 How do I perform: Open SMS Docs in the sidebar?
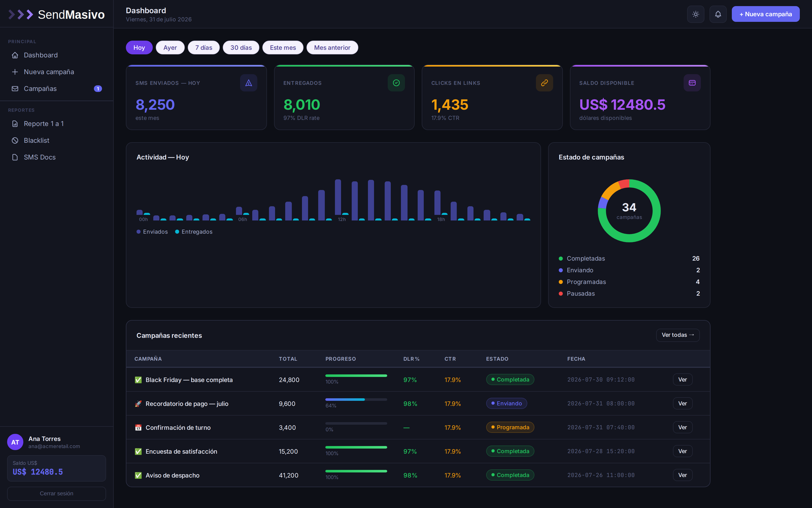[57, 157]
